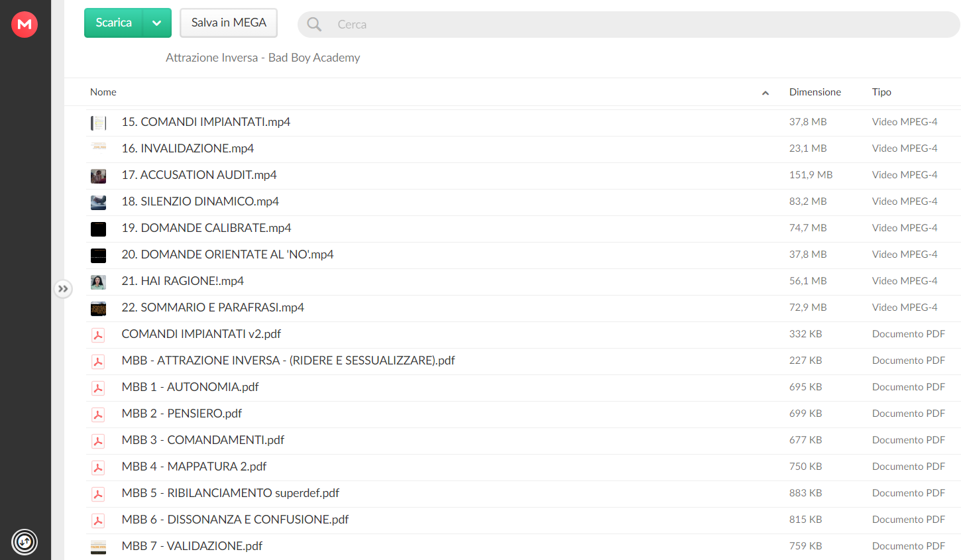961x560 pixels.
Task: Click PDF icon of MBB 4 - MAPPATURA 2.pdf
Action: pos(98,467)
